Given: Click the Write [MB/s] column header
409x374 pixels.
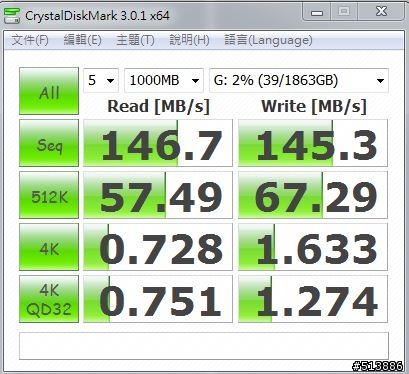Looking at the screenshot, I should pyautogui.click(x=314, y=106).
